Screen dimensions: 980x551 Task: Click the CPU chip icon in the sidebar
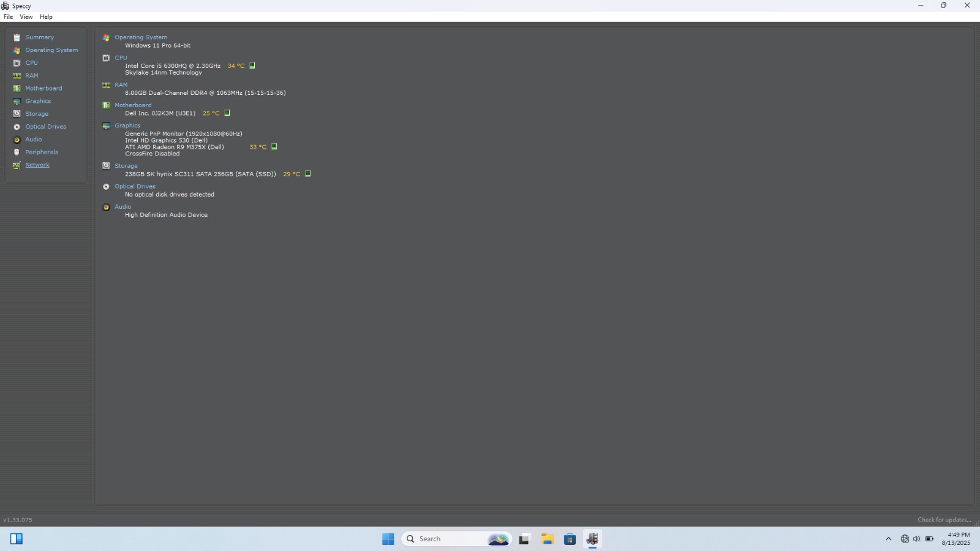(x=17, y=63)
